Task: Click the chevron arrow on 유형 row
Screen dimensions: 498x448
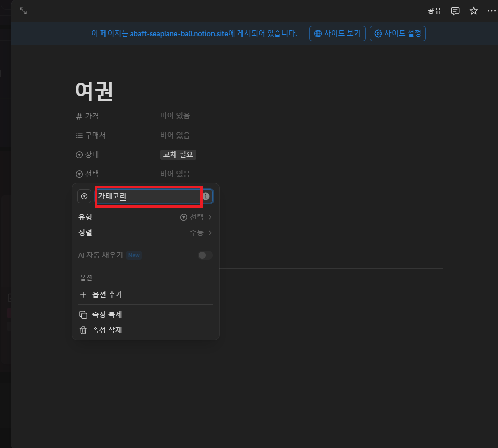Action: tap(210, 217)
